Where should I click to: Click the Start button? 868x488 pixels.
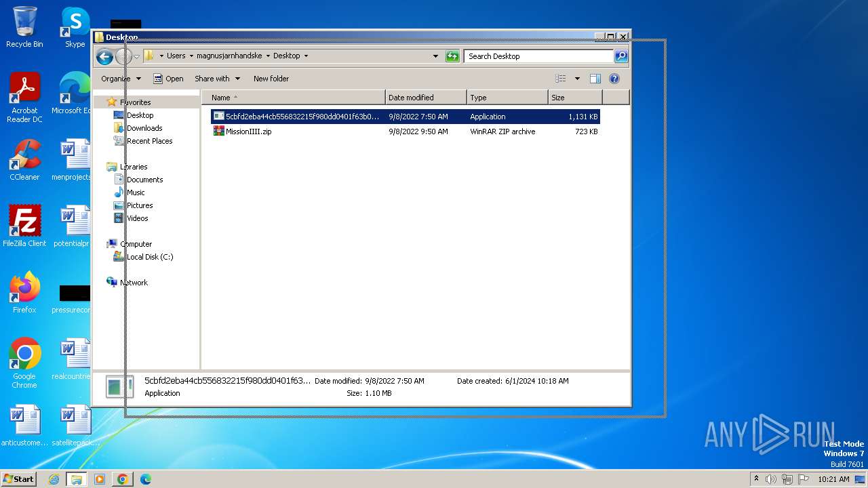point(19,479)
